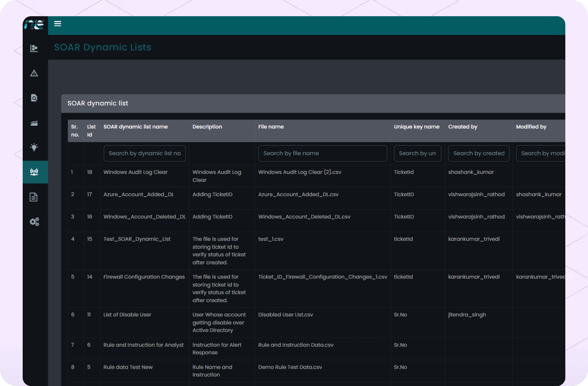
Task: Click the dynamic list name search field
Action: (x=144, y=153)
